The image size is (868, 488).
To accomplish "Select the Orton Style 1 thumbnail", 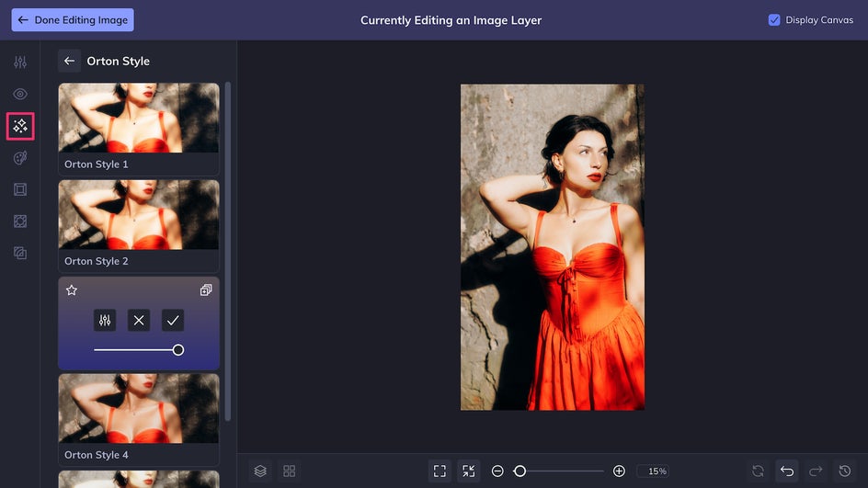I will coord(139,118).
